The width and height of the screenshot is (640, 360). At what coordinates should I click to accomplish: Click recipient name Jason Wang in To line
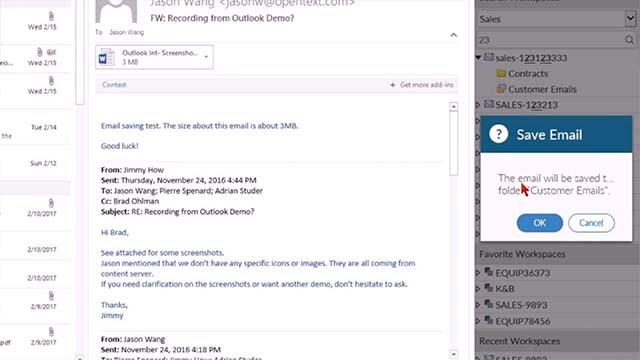click(x=127, y=32)
